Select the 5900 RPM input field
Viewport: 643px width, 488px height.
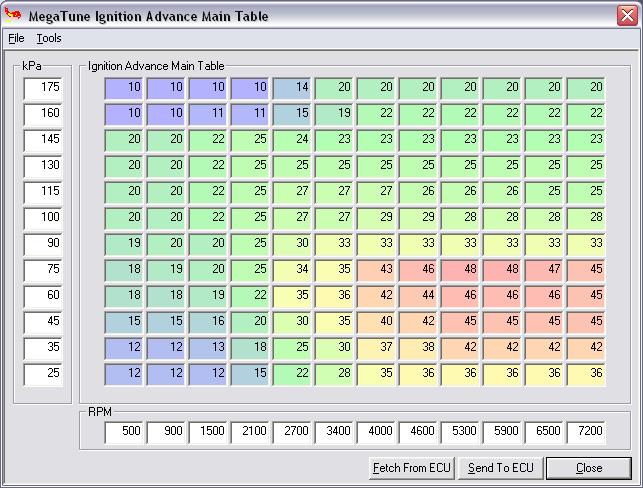coord(502,432)
